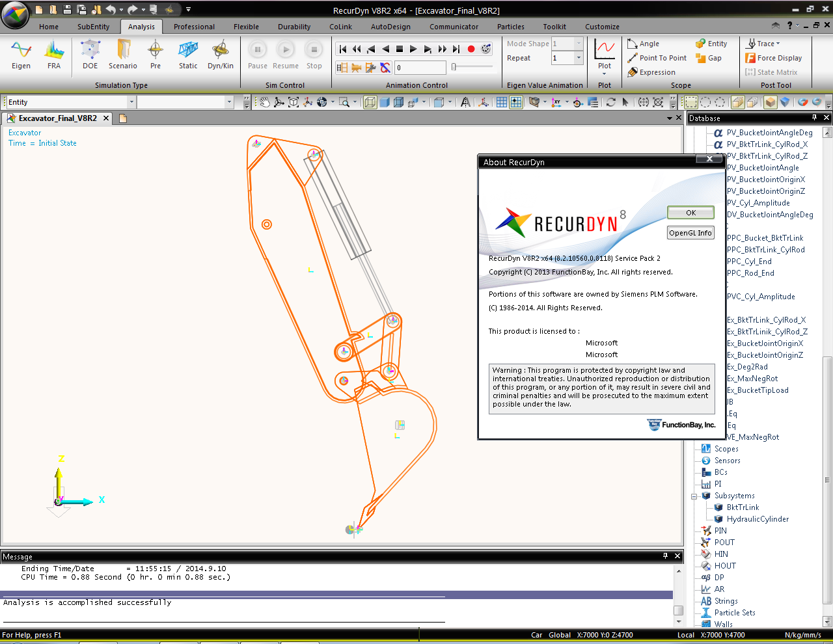Viewport: 833px width, 644px height.
Task: Toggle snap-to-grid icon
Action: coord(516,102)
